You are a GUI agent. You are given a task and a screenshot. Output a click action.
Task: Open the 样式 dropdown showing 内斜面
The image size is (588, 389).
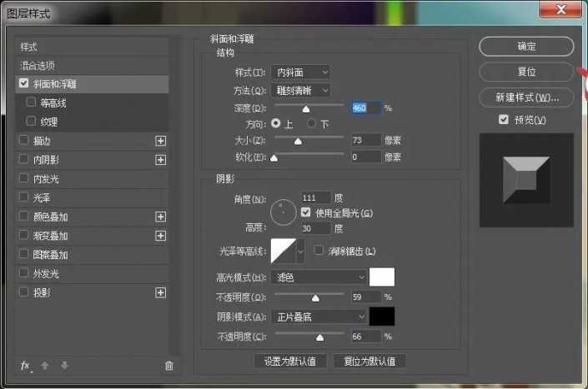(x=300, y=72)
